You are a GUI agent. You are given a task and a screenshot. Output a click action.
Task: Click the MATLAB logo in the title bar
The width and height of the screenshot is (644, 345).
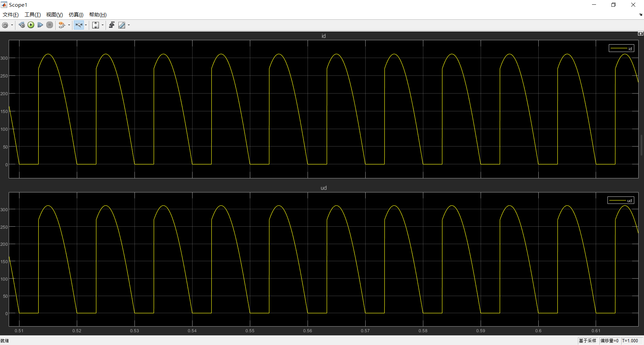[4, 5]
